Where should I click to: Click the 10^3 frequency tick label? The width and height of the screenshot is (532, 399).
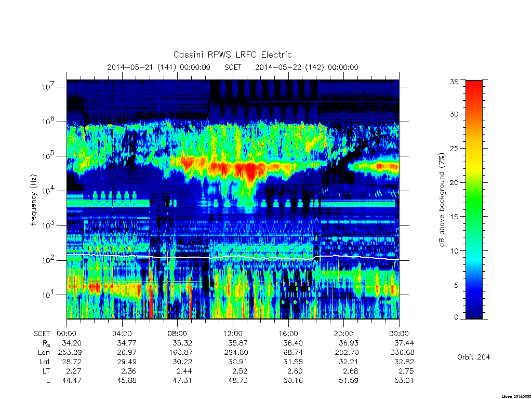coord(48,225)
